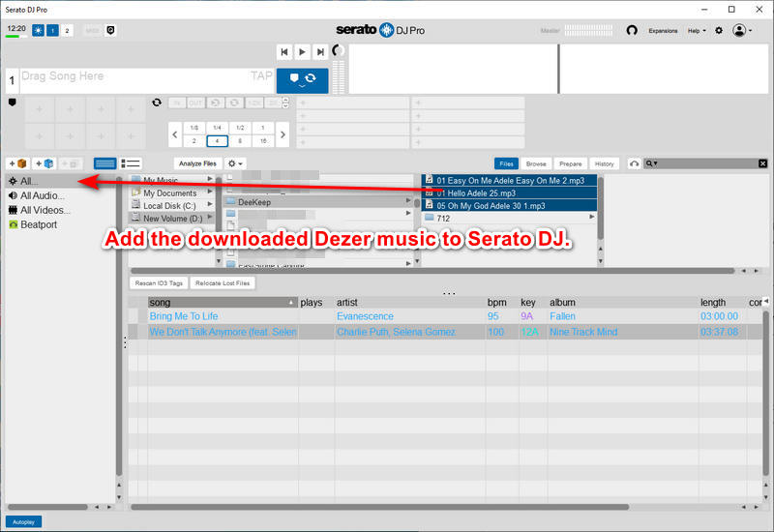Select the 01 Hello Adele 25.mp3 file
774x532 pixels.
[509, 192]
